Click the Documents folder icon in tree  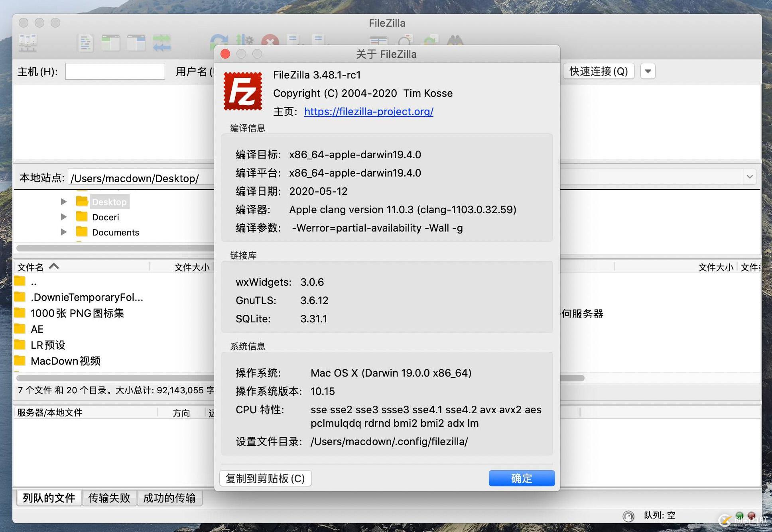click(82, 232)
